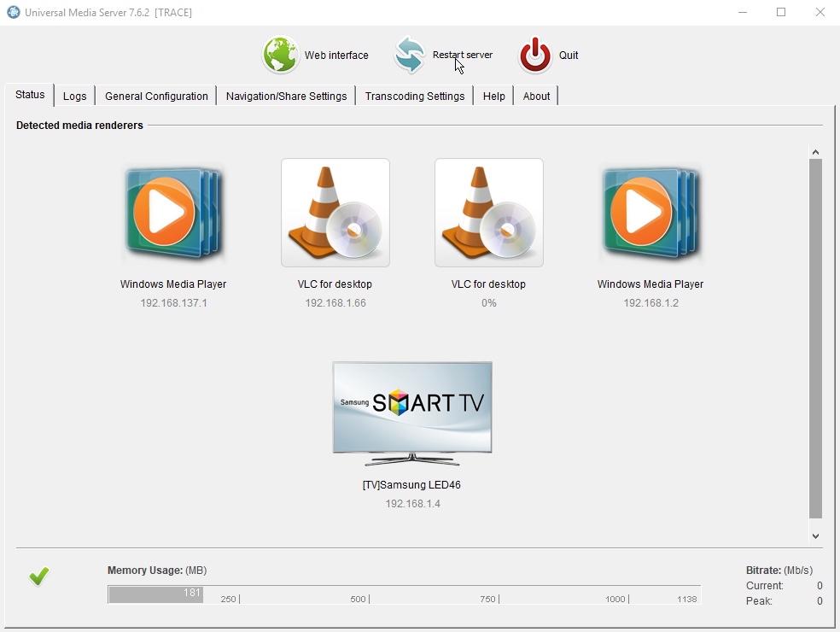Click the green checkmark status icon
This screenshot has height=632, width=840.
click(39, 576)
